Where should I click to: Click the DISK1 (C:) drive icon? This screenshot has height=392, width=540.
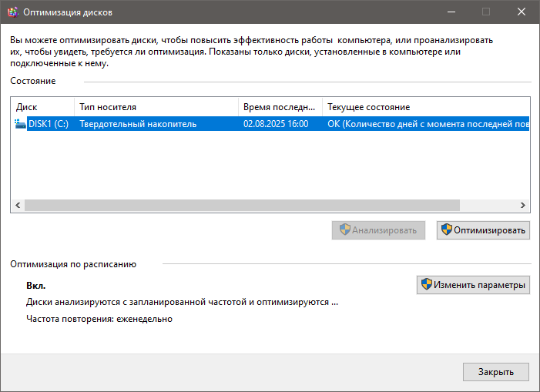click(20, 124)
